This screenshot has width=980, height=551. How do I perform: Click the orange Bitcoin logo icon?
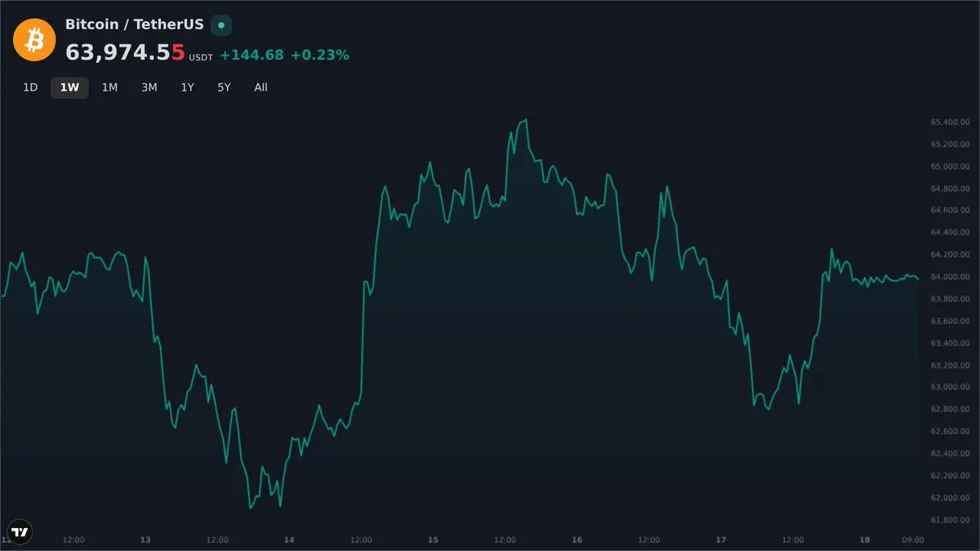point(34,39)
